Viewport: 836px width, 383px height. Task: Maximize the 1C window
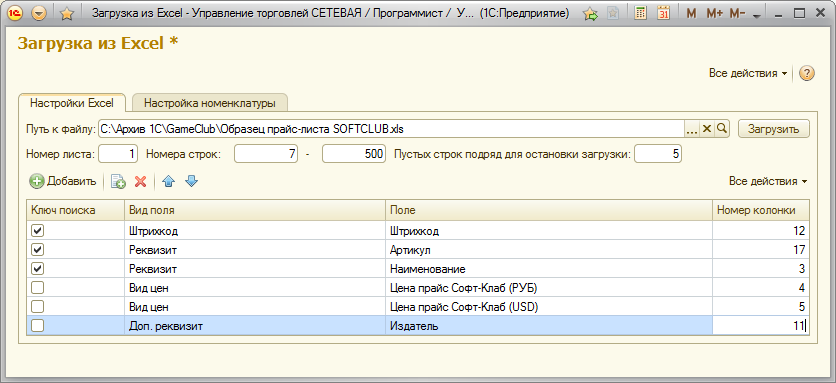(799, 14)
